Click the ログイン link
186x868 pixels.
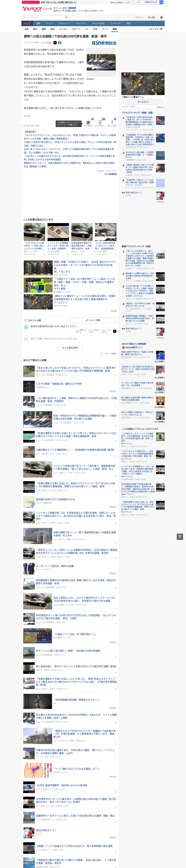pos(57,11)
